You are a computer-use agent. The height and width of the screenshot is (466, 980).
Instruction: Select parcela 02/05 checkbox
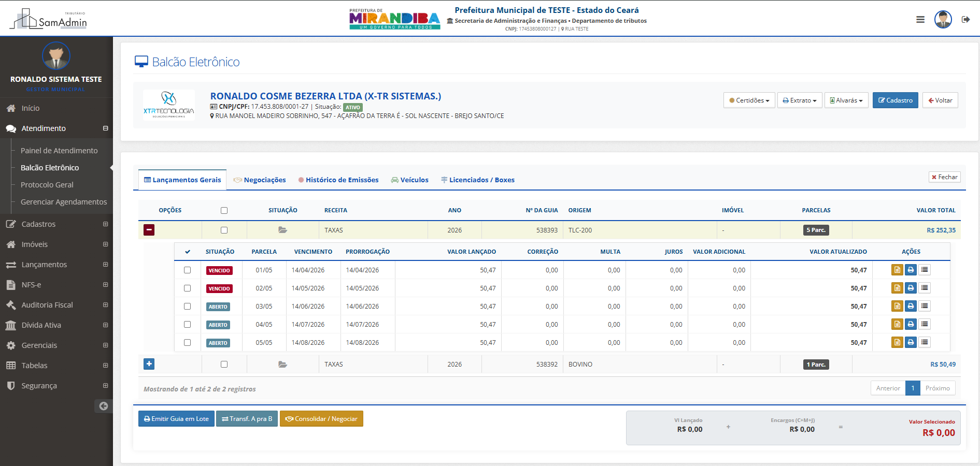click(x=187, y=288)
